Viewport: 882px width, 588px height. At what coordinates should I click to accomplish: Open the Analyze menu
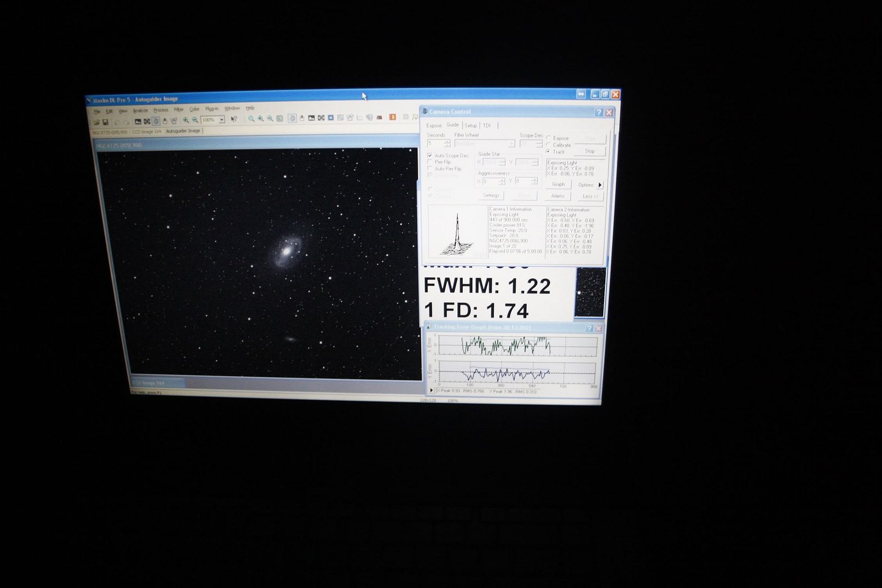(140, 111)
